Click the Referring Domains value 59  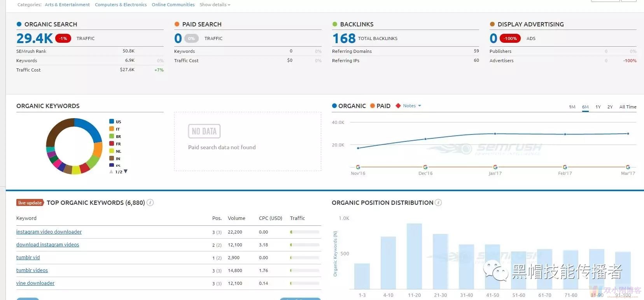click(x=476, y=51)
